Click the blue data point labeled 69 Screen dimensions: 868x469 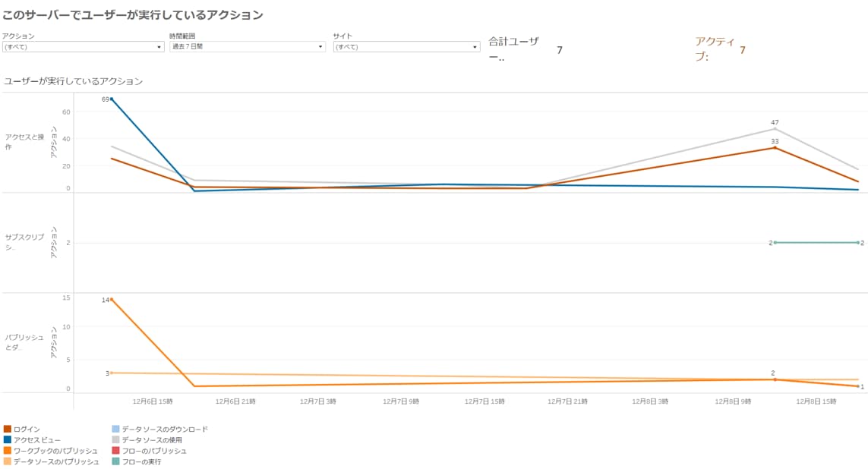click(112, 99)
